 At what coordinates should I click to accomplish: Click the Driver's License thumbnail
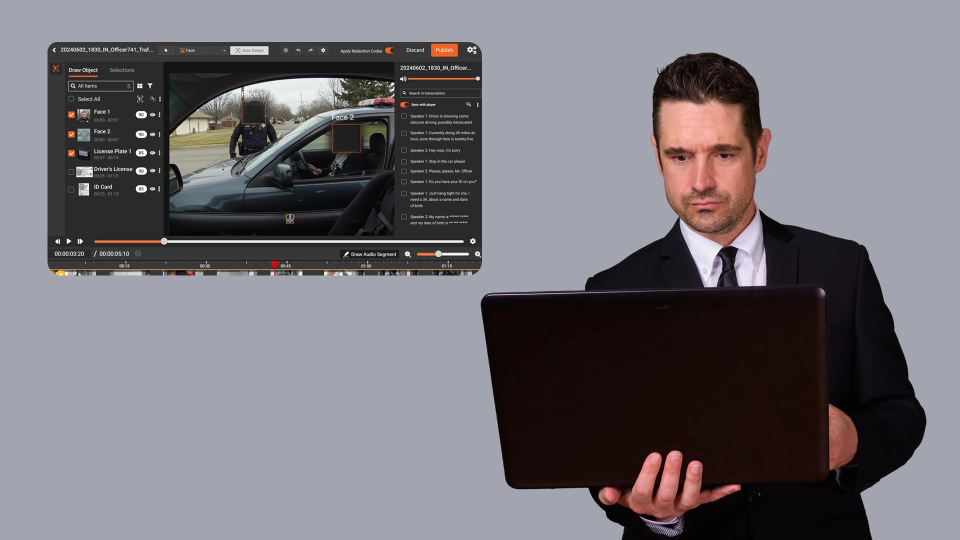tap(84, 172)
